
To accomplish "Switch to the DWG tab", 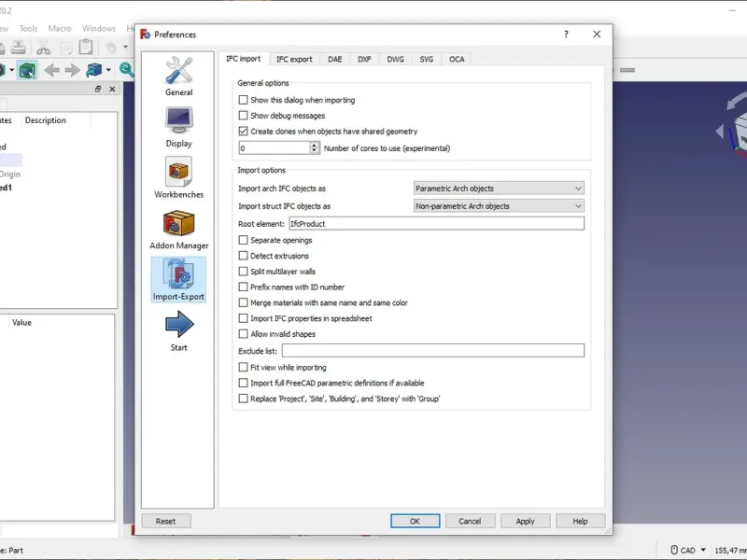I will (x=395, y=60).
